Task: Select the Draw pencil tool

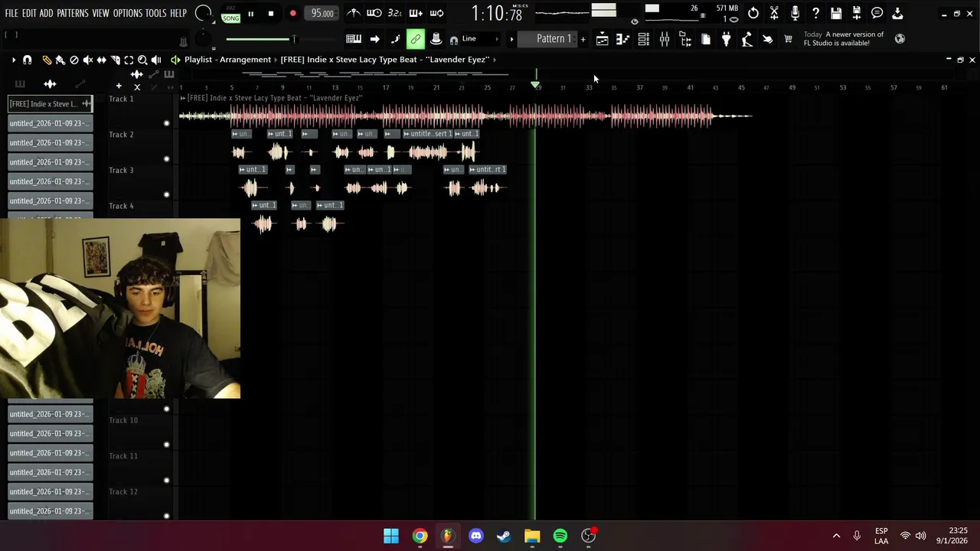Action: 47,60
